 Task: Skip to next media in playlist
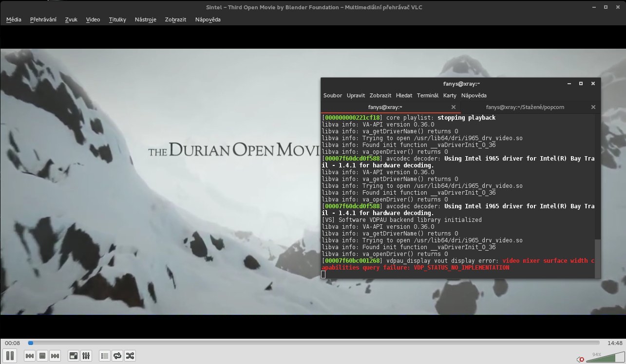[x=55, y=356]
